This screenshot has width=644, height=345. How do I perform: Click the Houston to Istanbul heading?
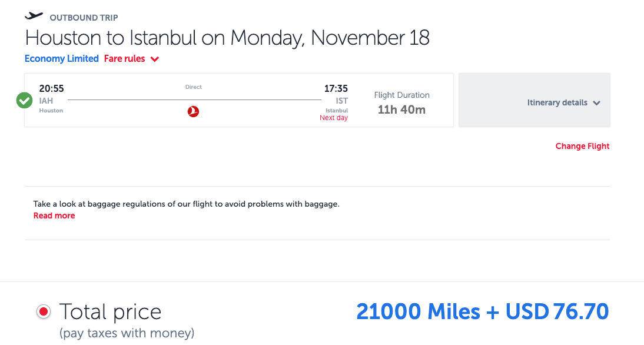[227, 38]
